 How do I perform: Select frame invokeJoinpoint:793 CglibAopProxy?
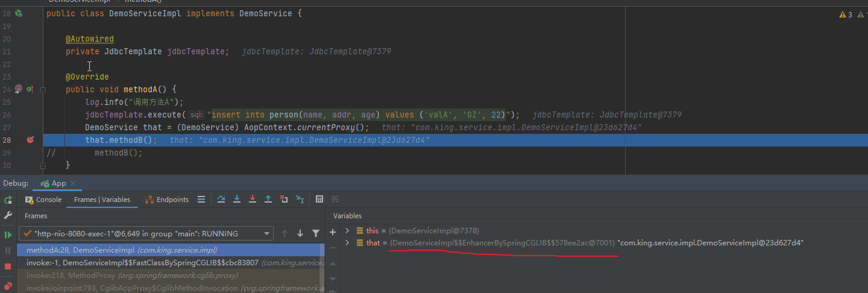tap(171, 288)
